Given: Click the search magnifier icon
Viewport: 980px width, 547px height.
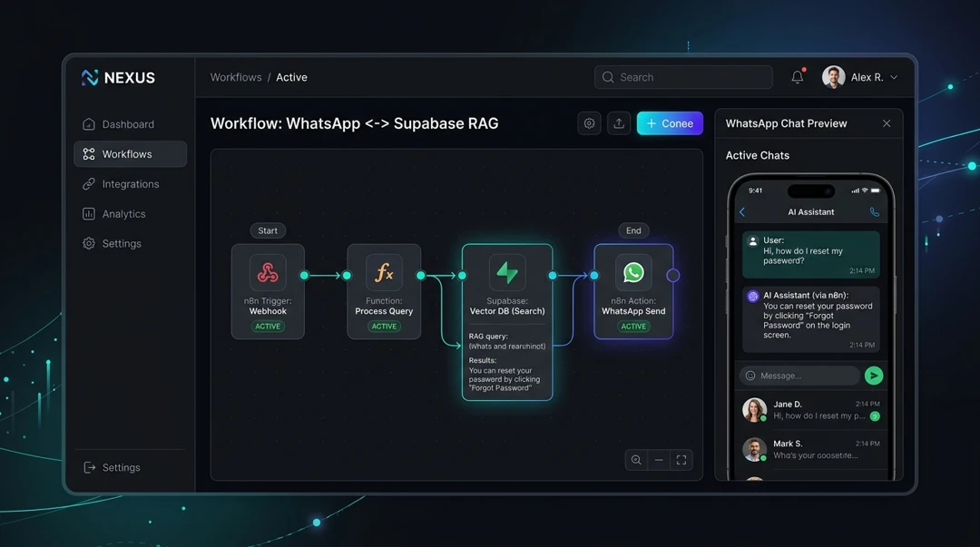Looking at the screenshot, I should 607,77.
